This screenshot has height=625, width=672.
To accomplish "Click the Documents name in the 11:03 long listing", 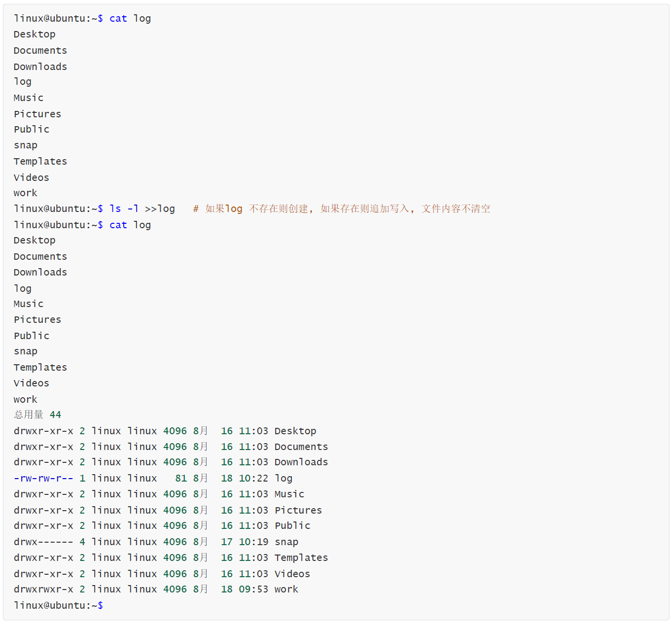I will pos(301,447).
